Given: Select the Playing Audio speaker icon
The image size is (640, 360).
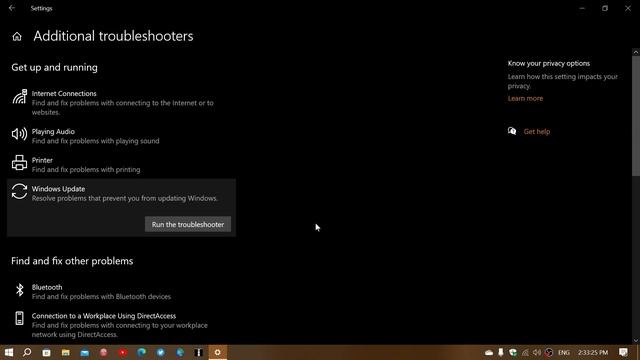Looking at the screenshot, I should coord(19,134).
